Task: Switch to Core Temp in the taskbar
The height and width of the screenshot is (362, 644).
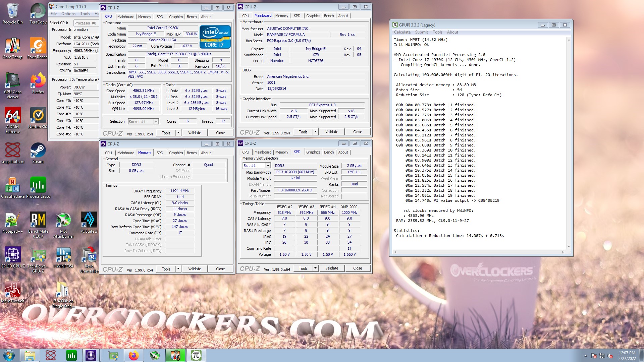Action: (x=175, y=355)
